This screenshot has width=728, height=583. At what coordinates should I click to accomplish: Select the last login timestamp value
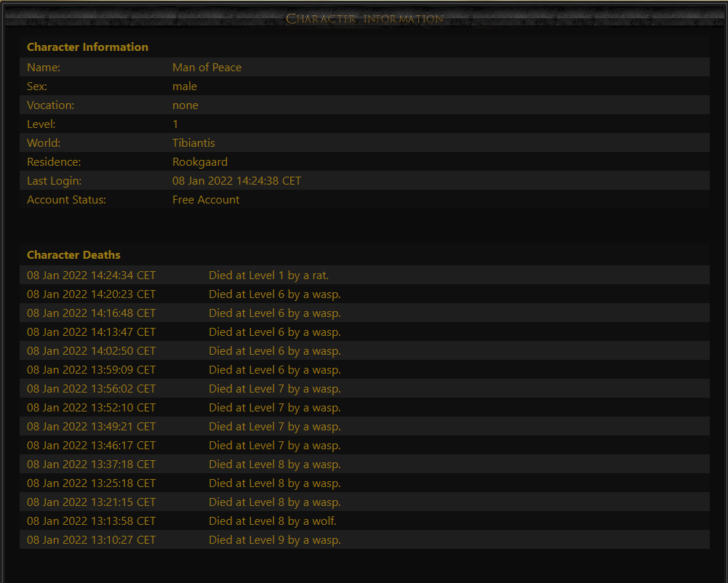coord(236,181)
